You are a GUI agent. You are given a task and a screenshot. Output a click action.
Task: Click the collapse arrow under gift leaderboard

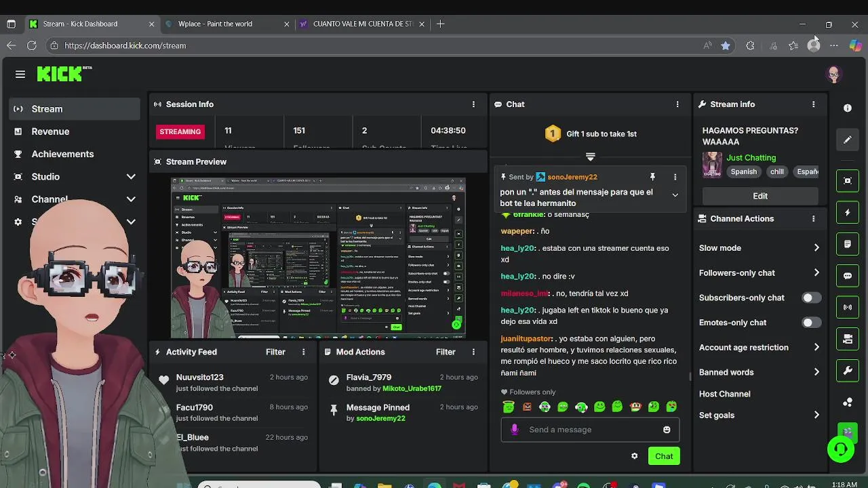tap(591, 157)
